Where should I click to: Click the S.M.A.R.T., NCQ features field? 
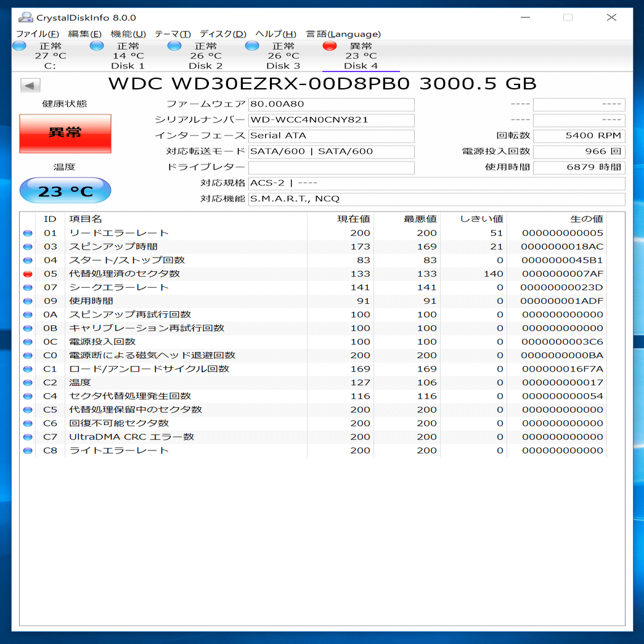pyautogui.click(x=436, y=199)
